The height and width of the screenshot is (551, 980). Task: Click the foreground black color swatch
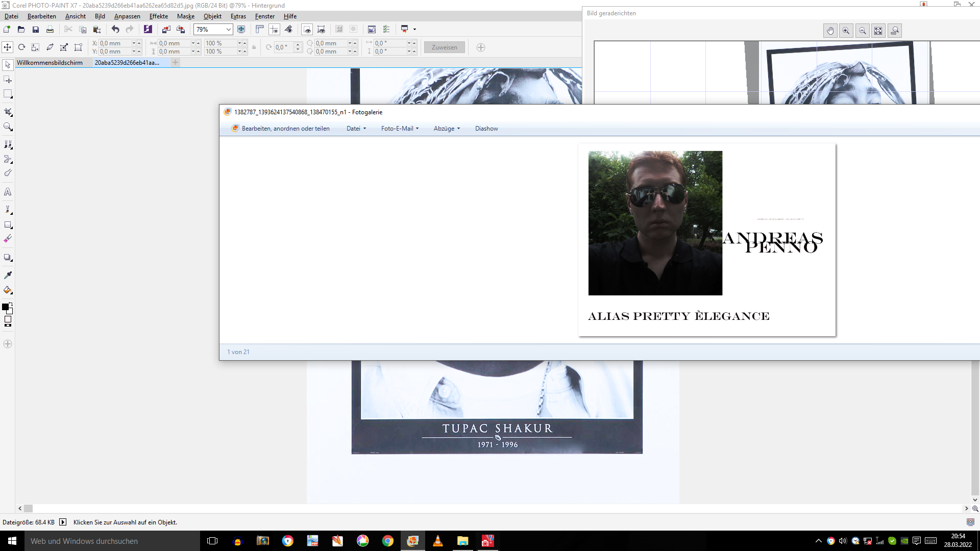pyautogui.click(x=5, y=307)
